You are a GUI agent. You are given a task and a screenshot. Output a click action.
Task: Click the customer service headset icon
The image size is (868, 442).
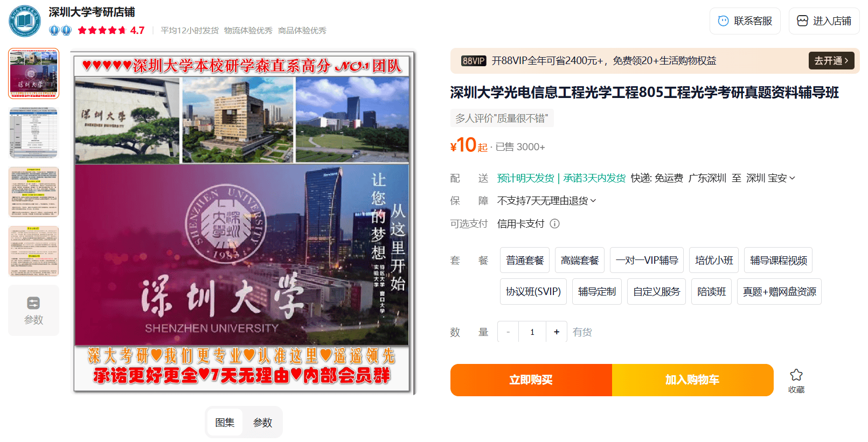(723, 21)
